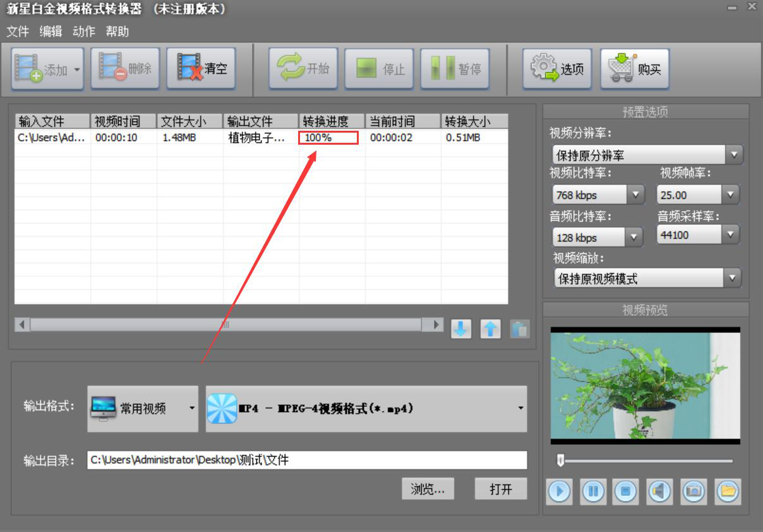The width and height of the screenshot is (763, 532).
Task: Click the 当前时间 column header
Action: click(402, 121)
